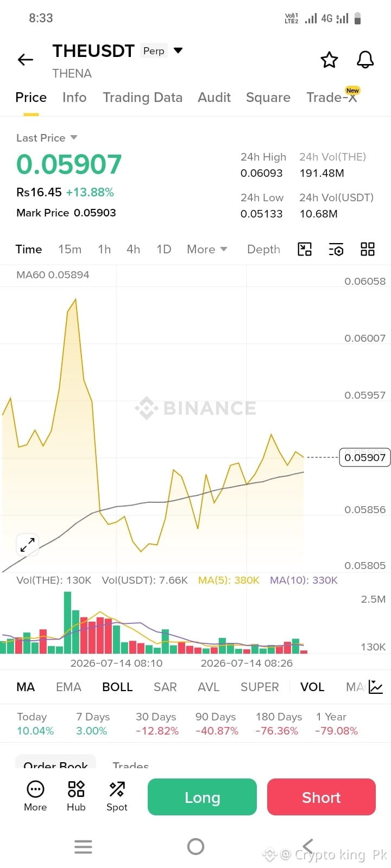The width and height of the screenshot is (391, 868).
Task: Tap 30 Days -12.82% performance
Action: pyautogui.click(x=157, y=724)
